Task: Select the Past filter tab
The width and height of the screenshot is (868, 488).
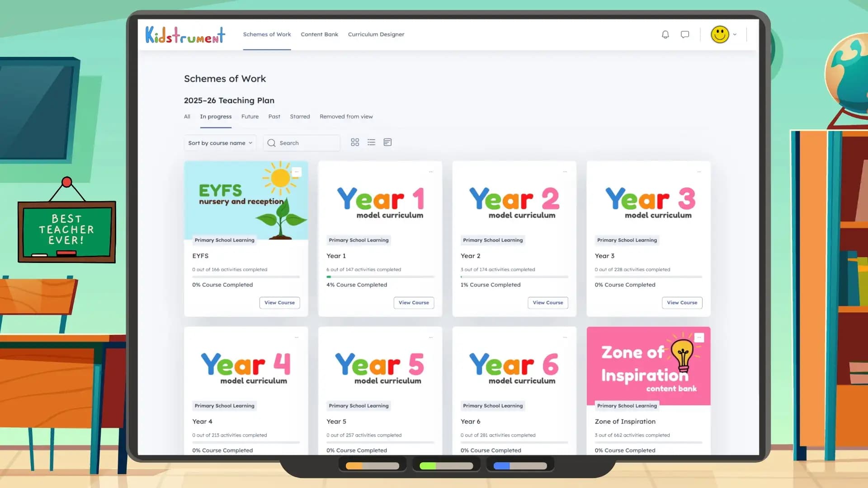Action: pos(274,117)
